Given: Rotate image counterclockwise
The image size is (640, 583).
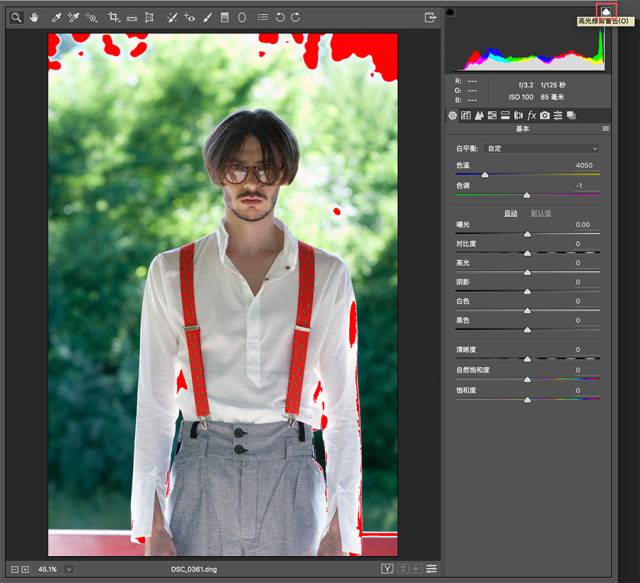Looking at the screenshot, I should click(280, 17).
